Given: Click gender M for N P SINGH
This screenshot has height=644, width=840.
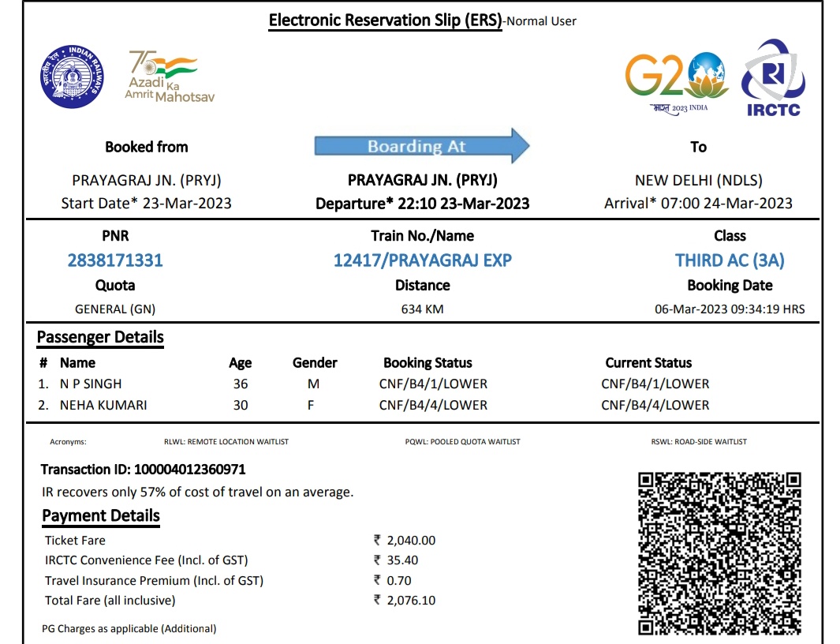Looking at the screenshot, I should 313,384.
